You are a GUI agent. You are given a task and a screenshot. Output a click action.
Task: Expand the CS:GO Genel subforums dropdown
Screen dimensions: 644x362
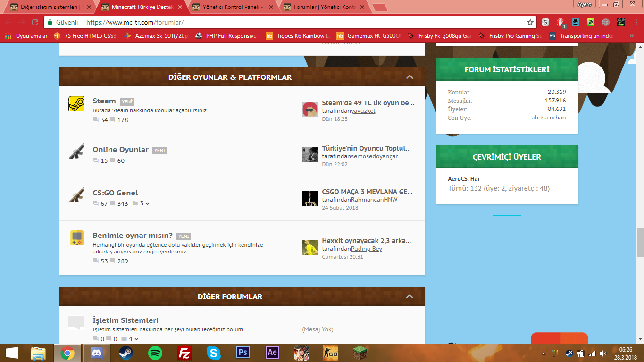coord(148,203)
